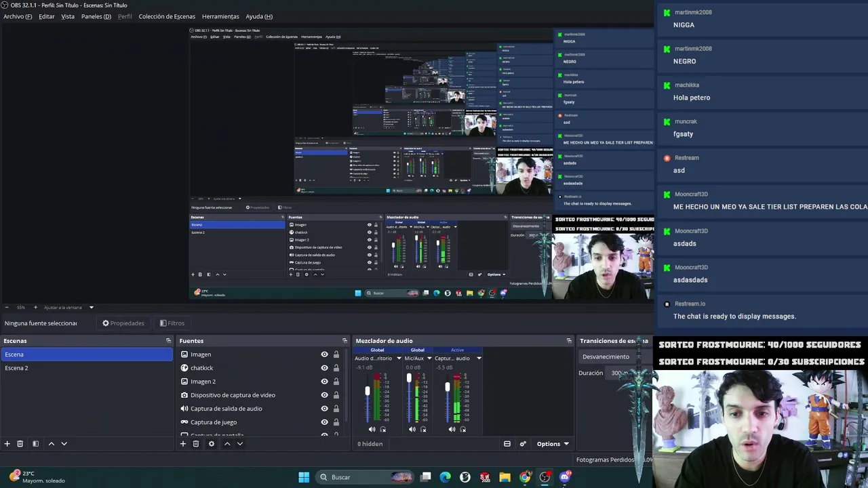Move the scene up in Escenas
Screen dimensions: 868x488
(x=51, y=444)
